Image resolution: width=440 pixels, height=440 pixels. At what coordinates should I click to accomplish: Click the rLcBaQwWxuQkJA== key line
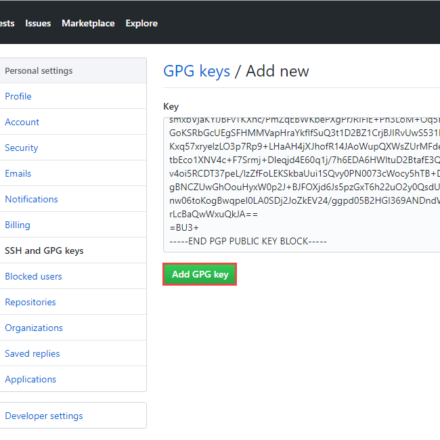(x=214, y=214)
